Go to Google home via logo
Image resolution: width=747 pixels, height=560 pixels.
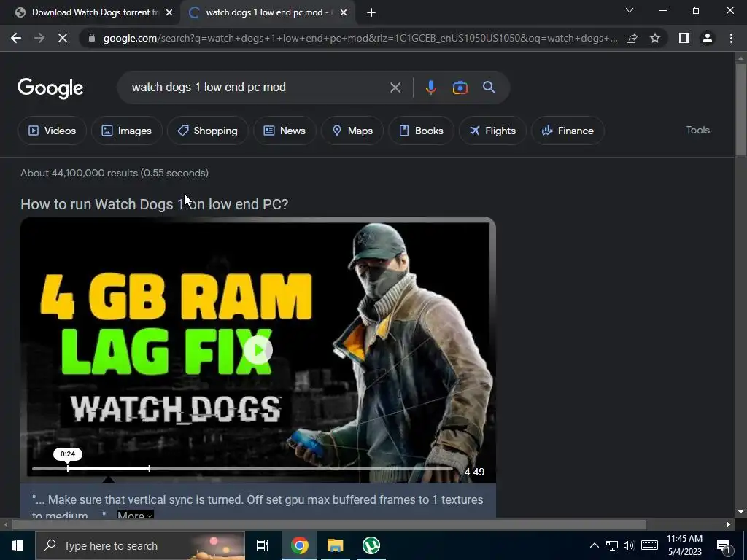50,88
